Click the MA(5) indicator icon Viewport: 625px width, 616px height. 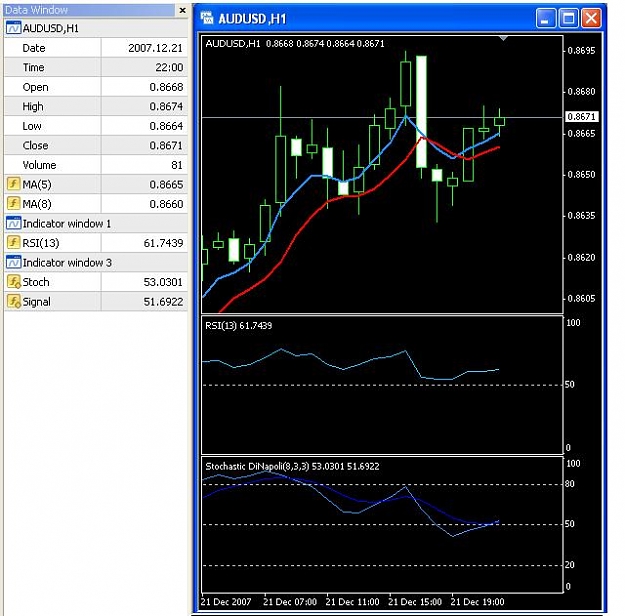click(x=14, y=184)
